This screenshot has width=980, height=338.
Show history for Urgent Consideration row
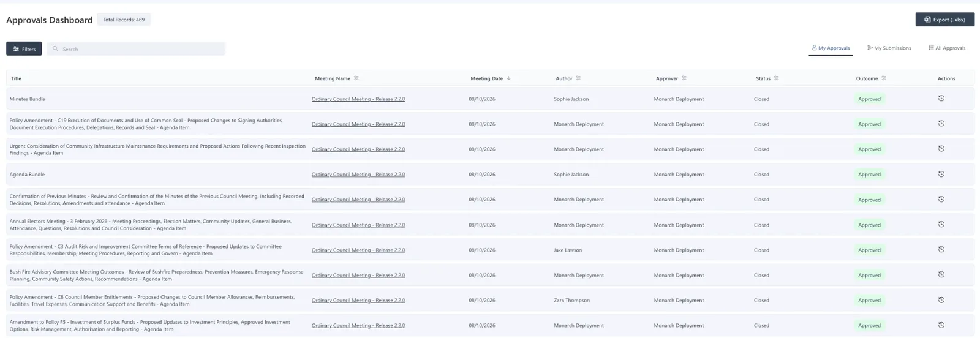(941, 148)
